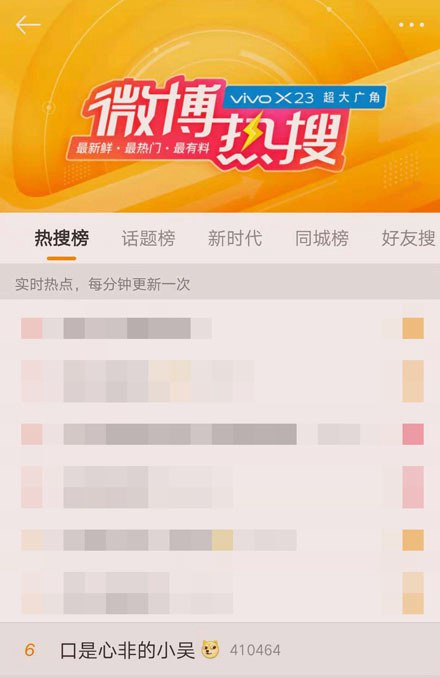Switch to the 新时代 tab
Viewport: 440px width, 677px height.
235,238
